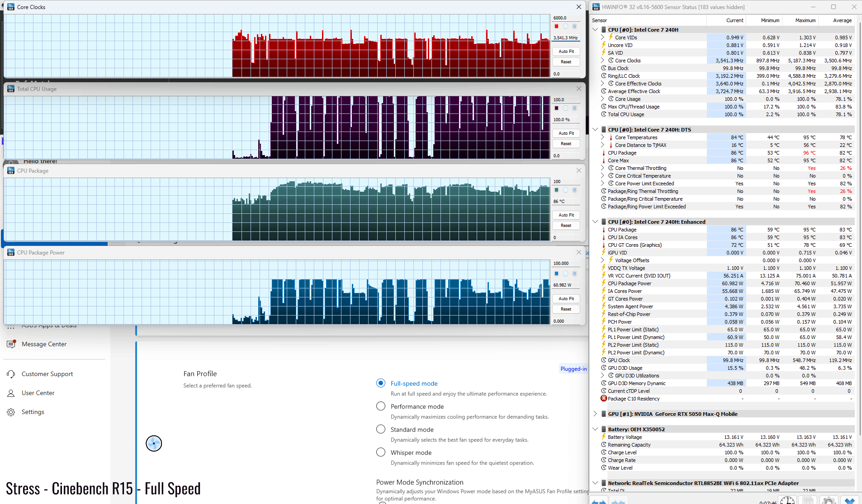
Task: Collapse the CPU [#0]: Intel Core 7 240H group
Action: 595,30
